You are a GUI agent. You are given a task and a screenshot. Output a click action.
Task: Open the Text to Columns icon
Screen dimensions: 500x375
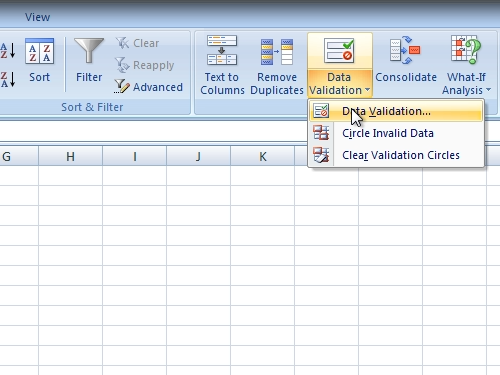tap(222, 50)
